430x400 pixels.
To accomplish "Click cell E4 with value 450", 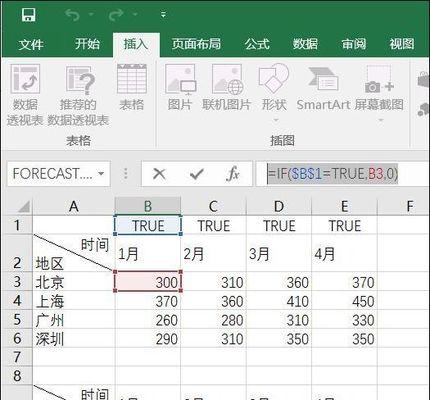I will [x=344, y=301].
